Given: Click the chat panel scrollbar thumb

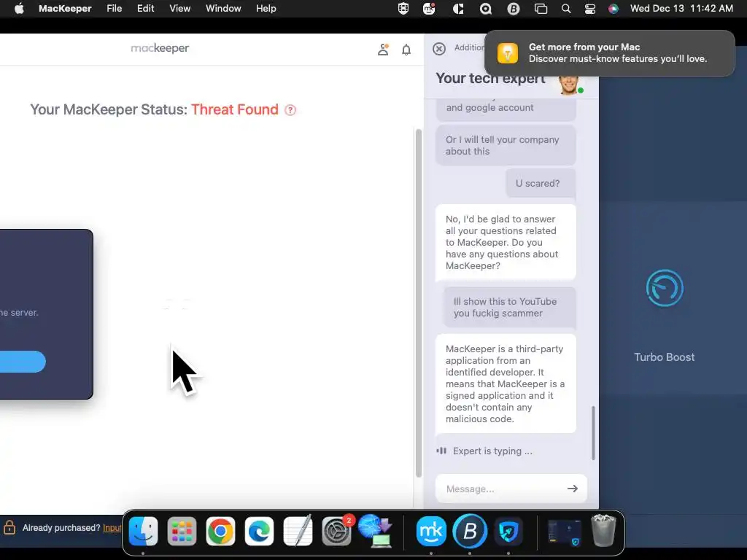Looking at the screenshot, I should coord(593,433).
